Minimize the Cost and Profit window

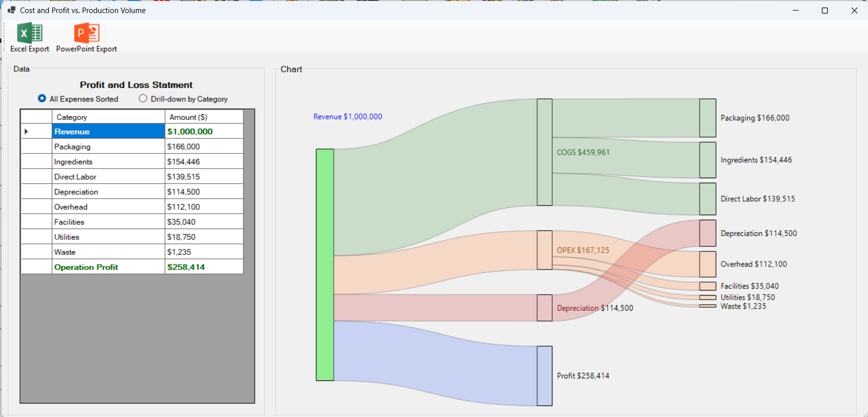pos(796,11)
